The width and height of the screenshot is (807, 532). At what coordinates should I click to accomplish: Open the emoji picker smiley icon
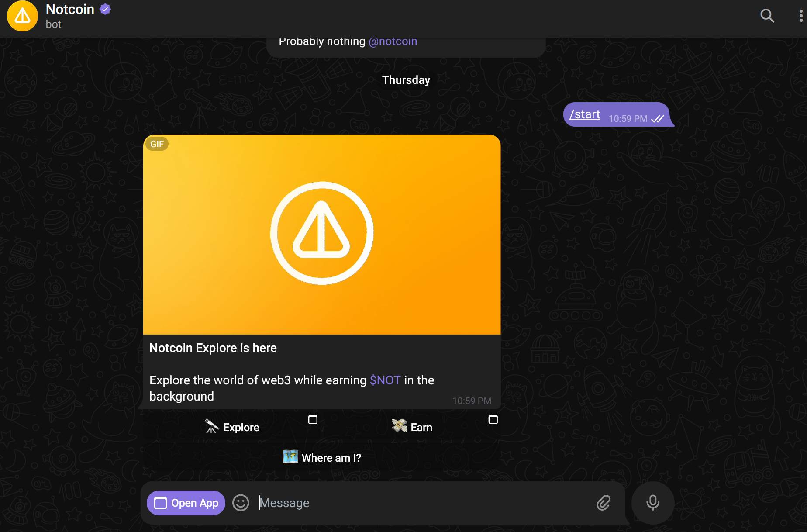(241, 503)
